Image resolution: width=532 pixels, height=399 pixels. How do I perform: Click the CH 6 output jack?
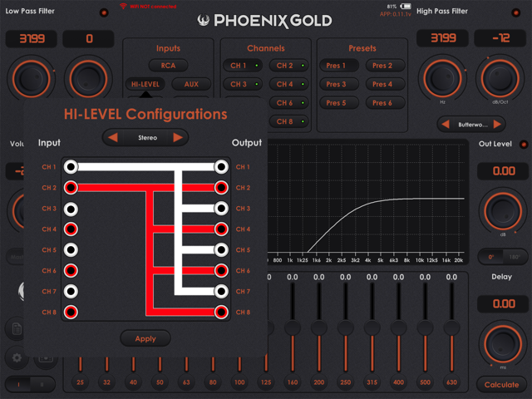coord(221,271)
